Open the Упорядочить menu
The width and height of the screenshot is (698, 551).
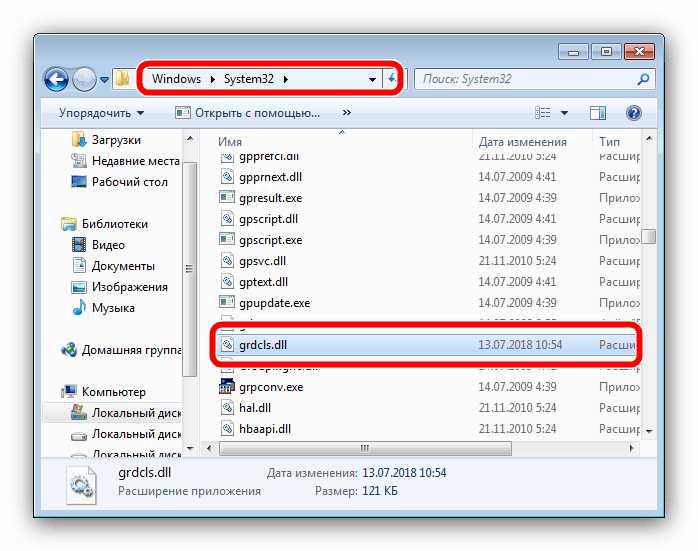101,113
